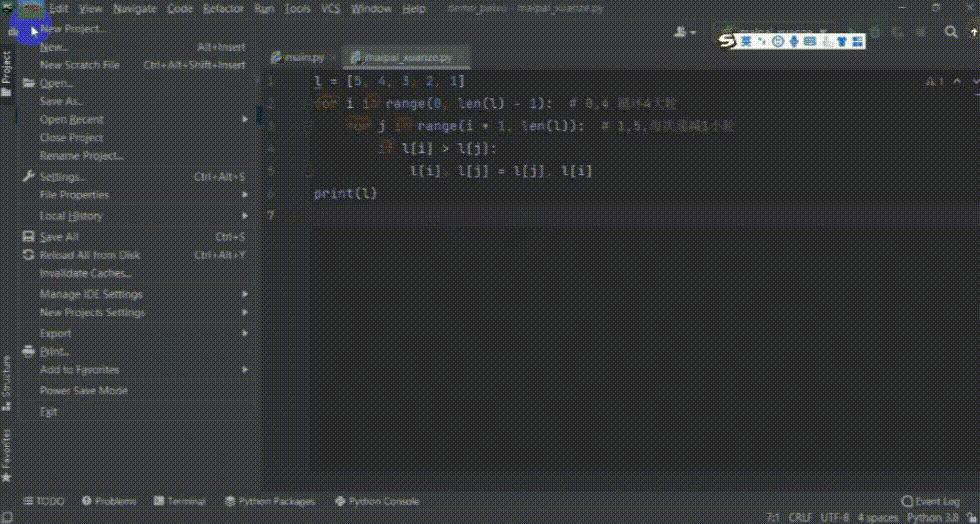
Task: Open the Python Packages panel
Action: pyautogui.click(x=270, y=501)
